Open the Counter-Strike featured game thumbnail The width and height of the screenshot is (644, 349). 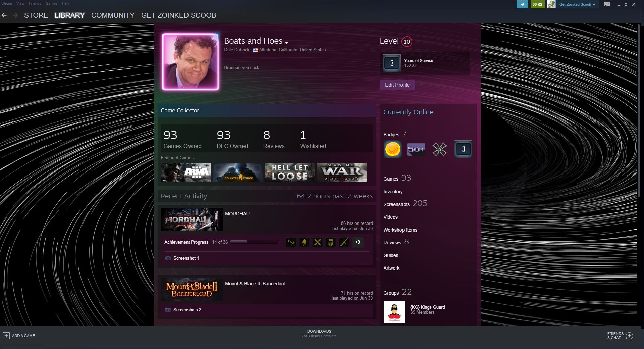tap(237, 172)
